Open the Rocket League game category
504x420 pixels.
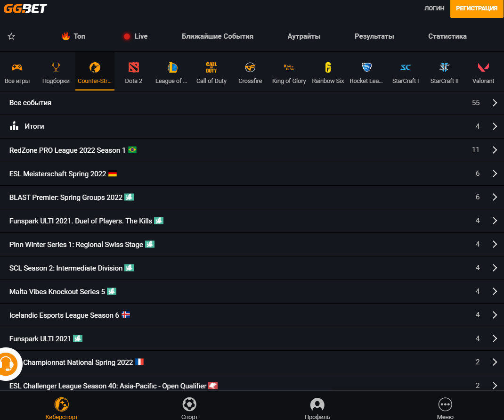coord(366,67)
